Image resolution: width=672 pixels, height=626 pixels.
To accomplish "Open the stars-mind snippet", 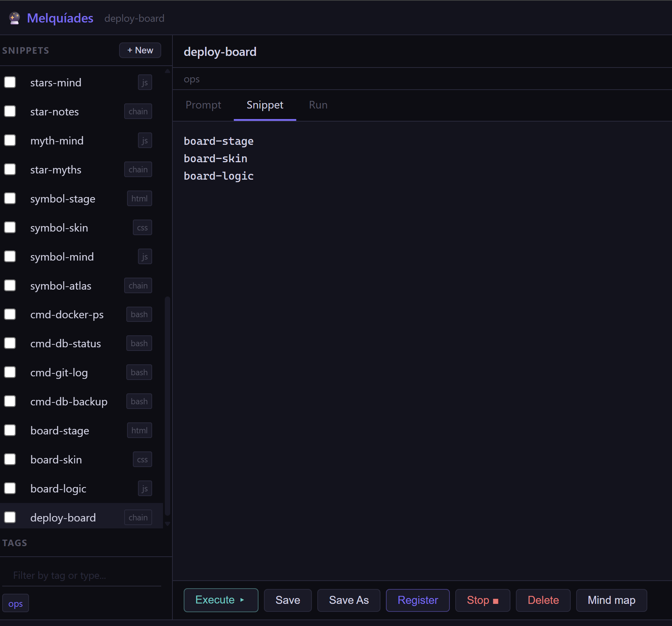I will pos(56,83).
